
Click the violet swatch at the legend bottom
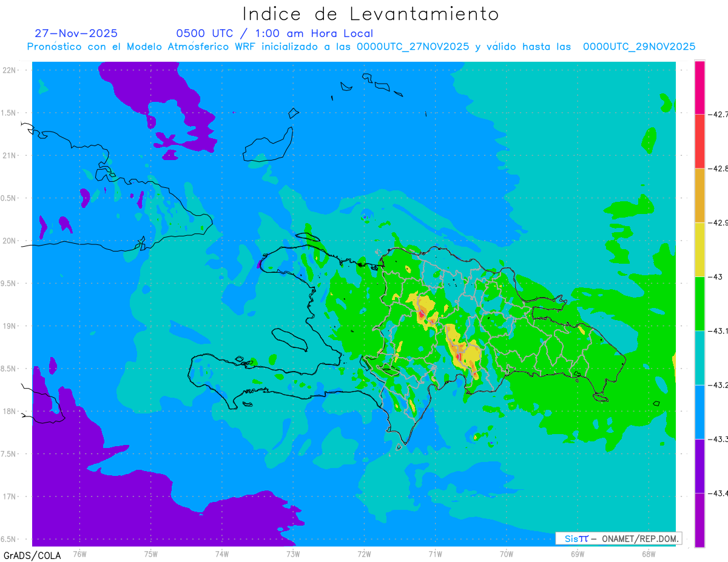pos(699,520)
